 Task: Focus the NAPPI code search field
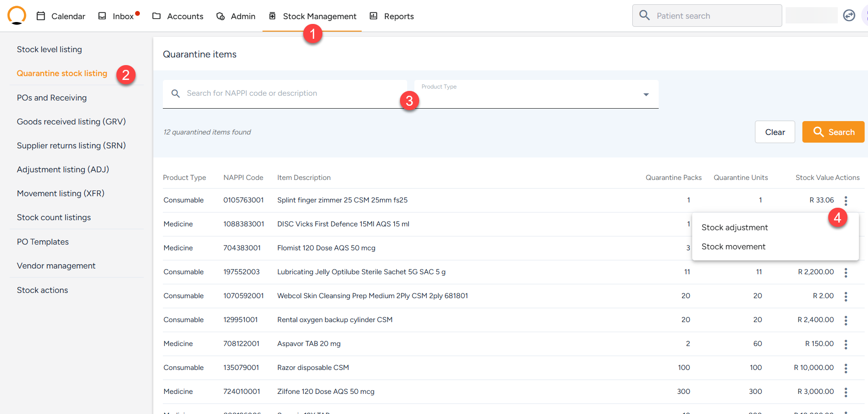[287, 93]
